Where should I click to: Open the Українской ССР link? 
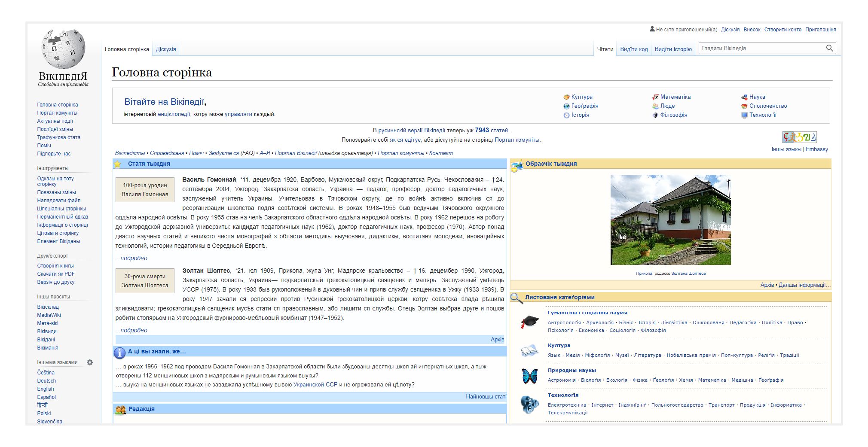pos(315,385)
